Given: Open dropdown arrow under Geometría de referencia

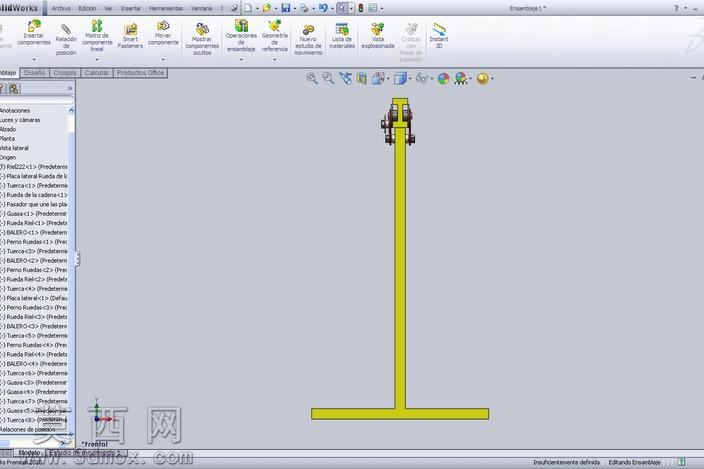Looking at the screenshot, I should (275, 59).
